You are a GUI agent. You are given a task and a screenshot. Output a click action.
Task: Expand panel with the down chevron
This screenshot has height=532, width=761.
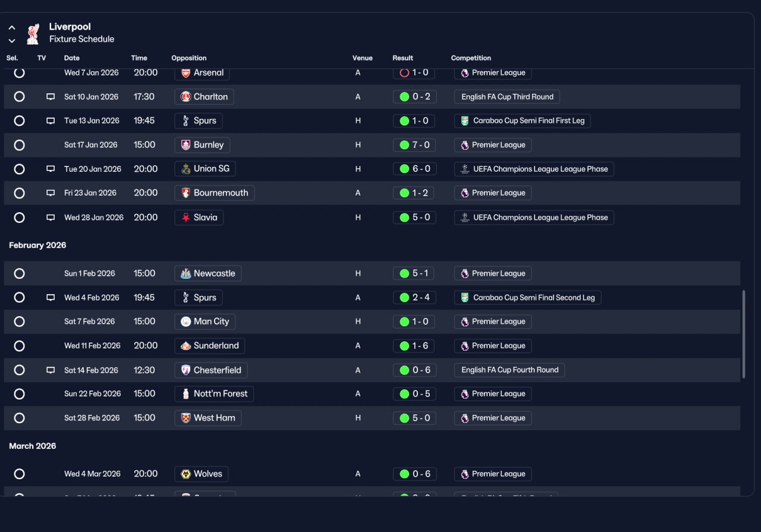[12, 41]
